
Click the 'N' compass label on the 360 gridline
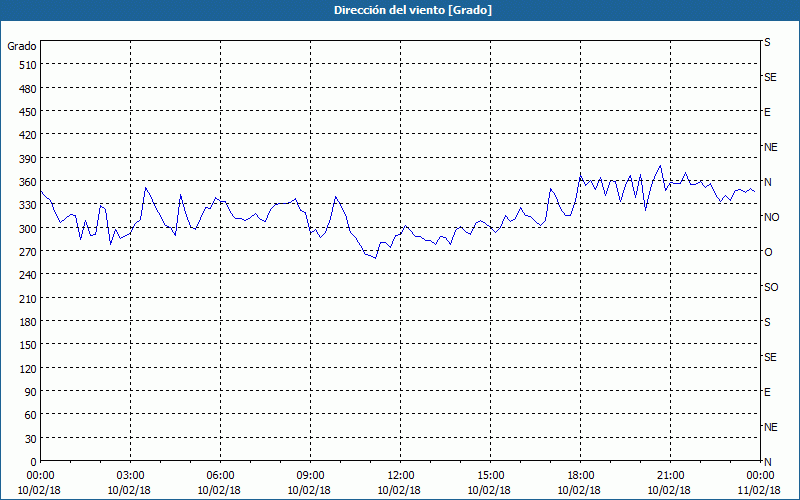tap(767, 182)
